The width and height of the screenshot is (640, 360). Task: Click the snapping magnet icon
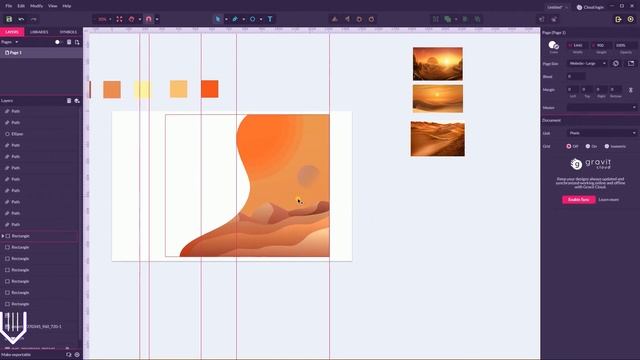pos(149,19)
